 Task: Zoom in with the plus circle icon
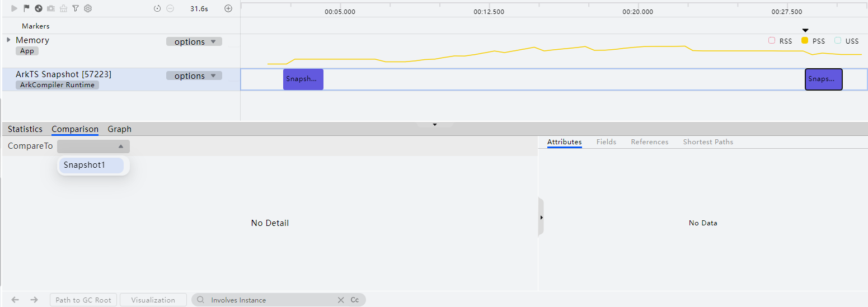pos(228,8)
